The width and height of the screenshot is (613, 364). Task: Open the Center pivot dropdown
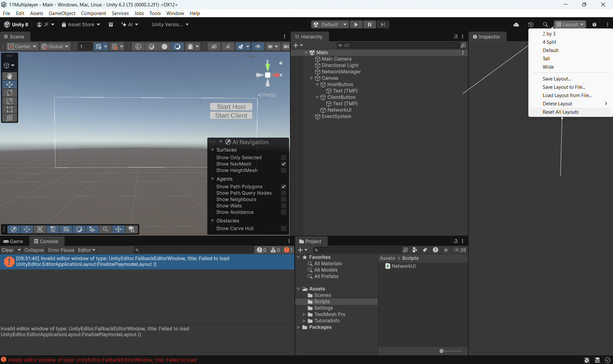[x=22, y=47]
